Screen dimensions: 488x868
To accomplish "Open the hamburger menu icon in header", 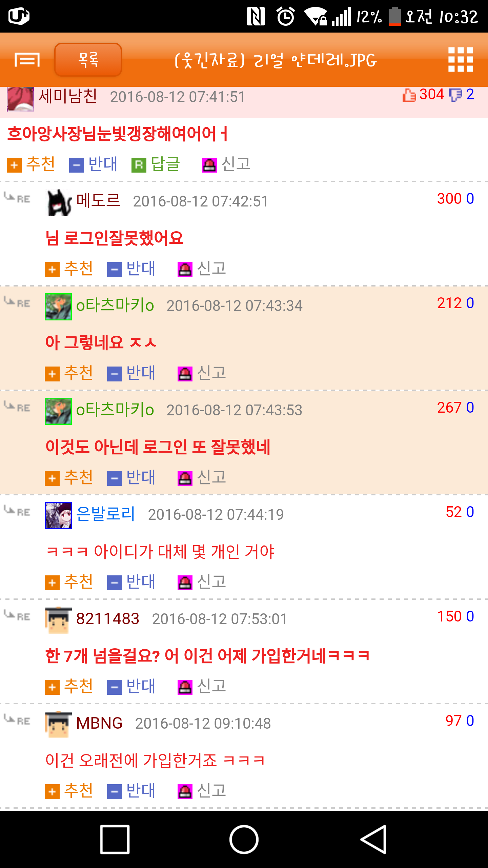I will click(27, 60).
